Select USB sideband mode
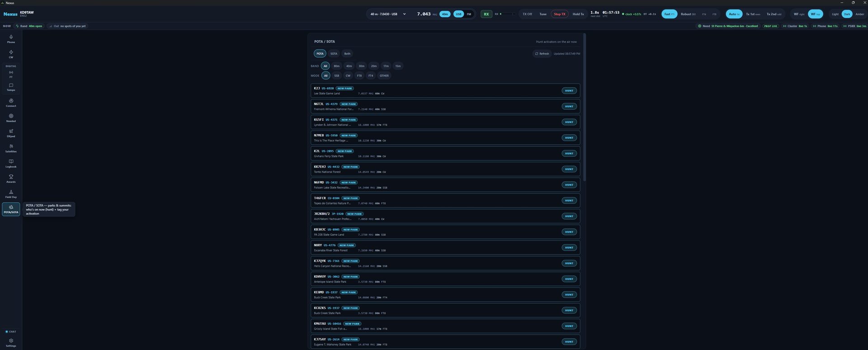Viewport: 868px width, 350px height. [458, 14]
